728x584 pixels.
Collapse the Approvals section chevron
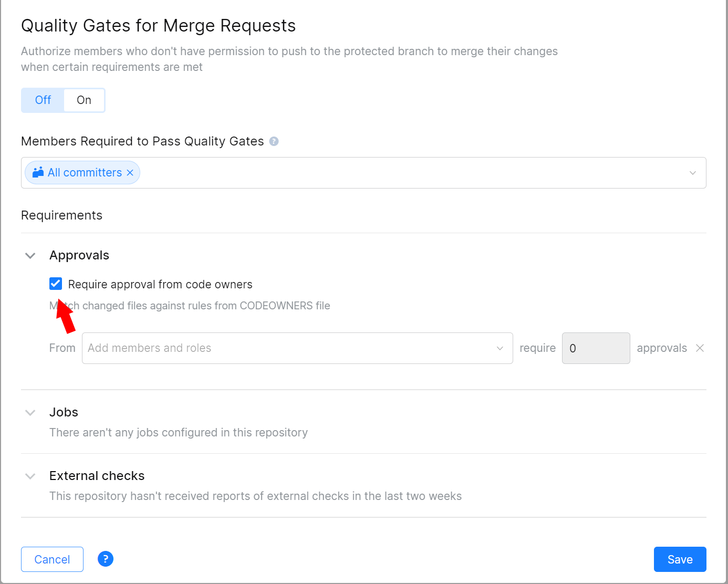click(30, 256)
